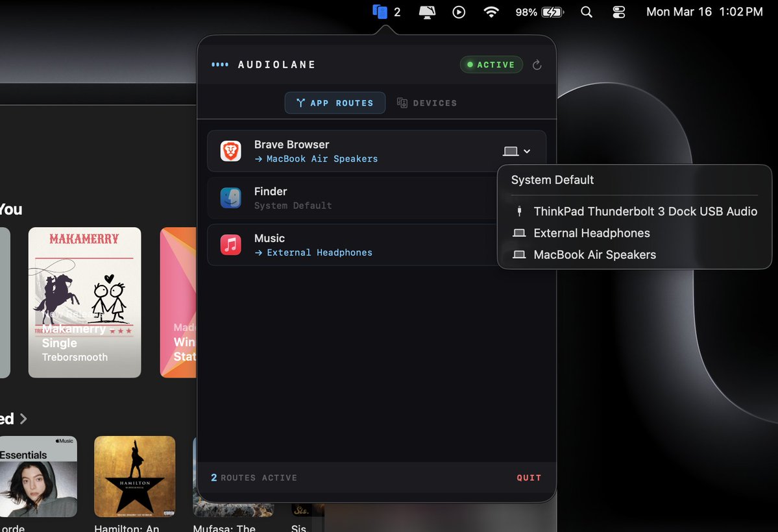
Task: Click the laptop icon beside MacBook Air Speakers
Action: click(x=519, y=254)
